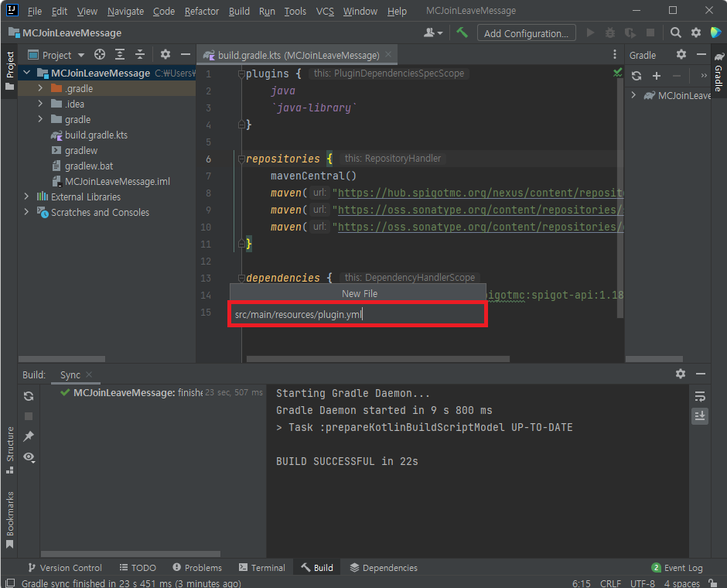Click the Build Project hammer icon

462,32
